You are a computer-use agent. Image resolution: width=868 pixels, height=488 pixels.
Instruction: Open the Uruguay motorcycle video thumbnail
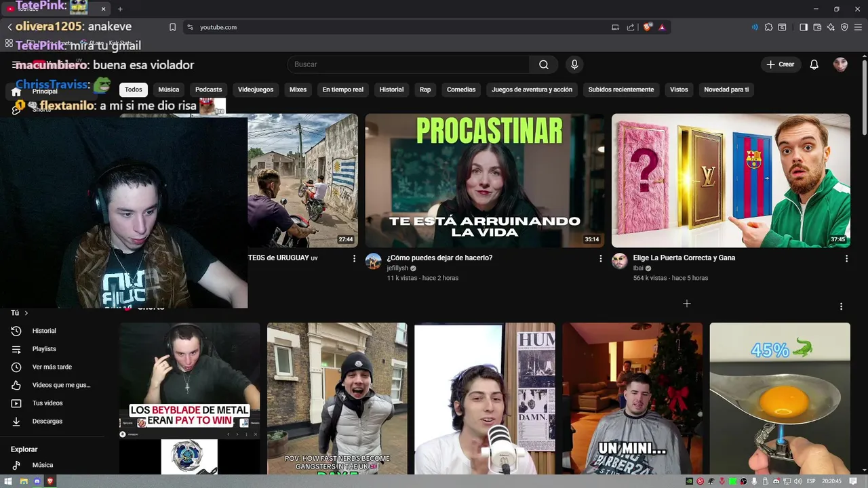pyautogui.click(x=302, y=180)
